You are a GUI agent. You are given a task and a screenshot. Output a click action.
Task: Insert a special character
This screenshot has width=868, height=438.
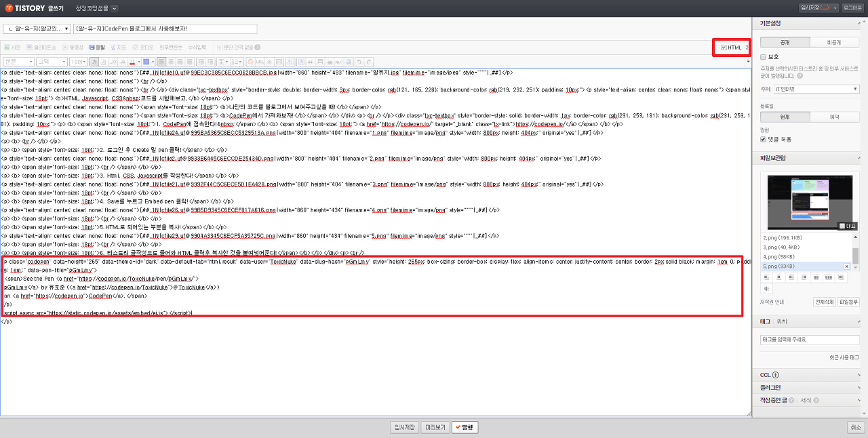coord(269,62)
